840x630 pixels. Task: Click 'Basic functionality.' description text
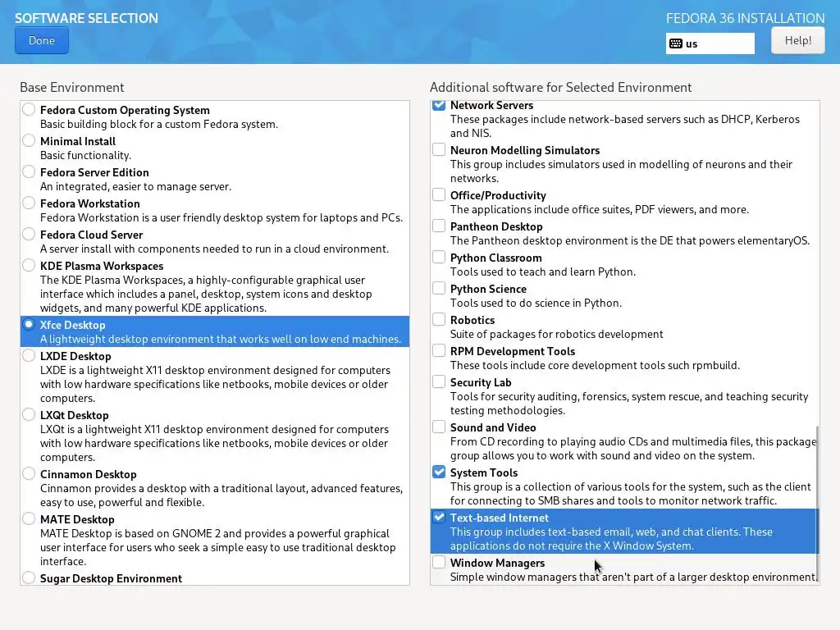tap(85, 155)
